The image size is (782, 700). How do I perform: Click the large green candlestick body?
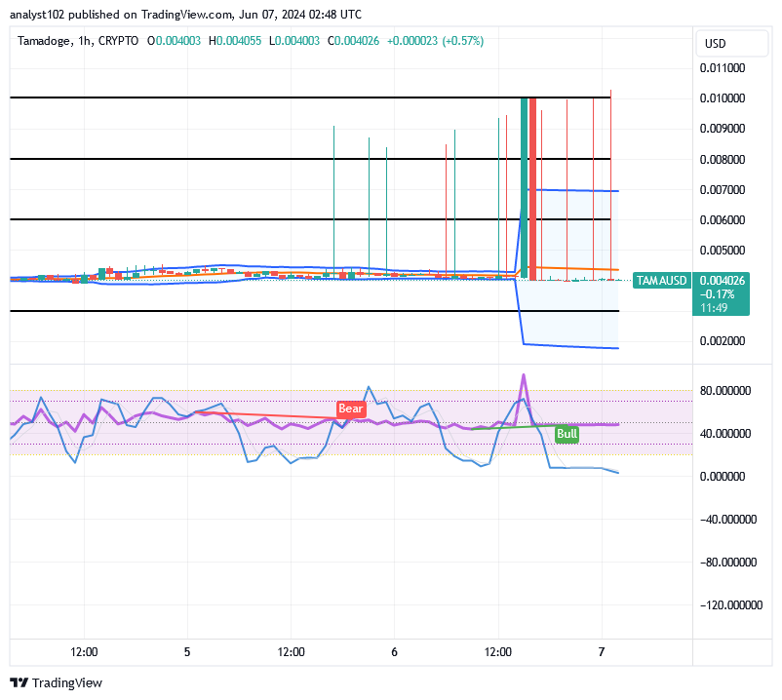click(524, 188)
